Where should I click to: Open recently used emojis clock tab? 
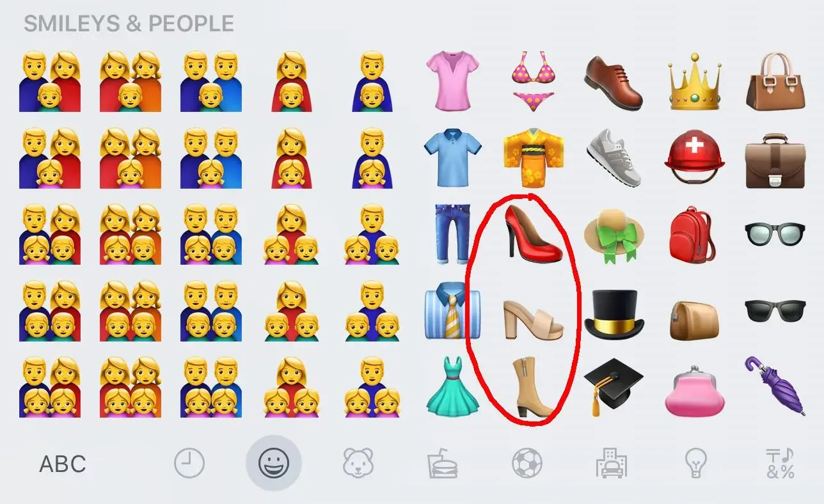[x=189, y=463]
